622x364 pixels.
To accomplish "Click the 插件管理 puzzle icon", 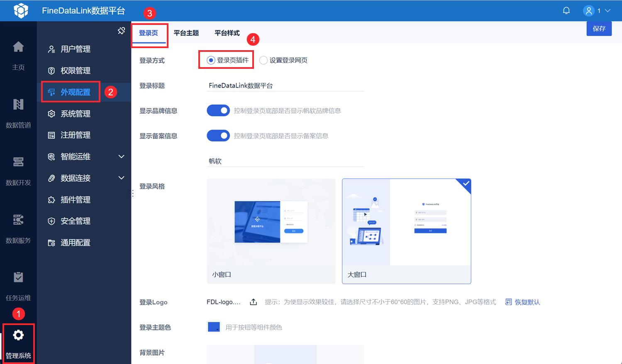I will pos(51,200).
